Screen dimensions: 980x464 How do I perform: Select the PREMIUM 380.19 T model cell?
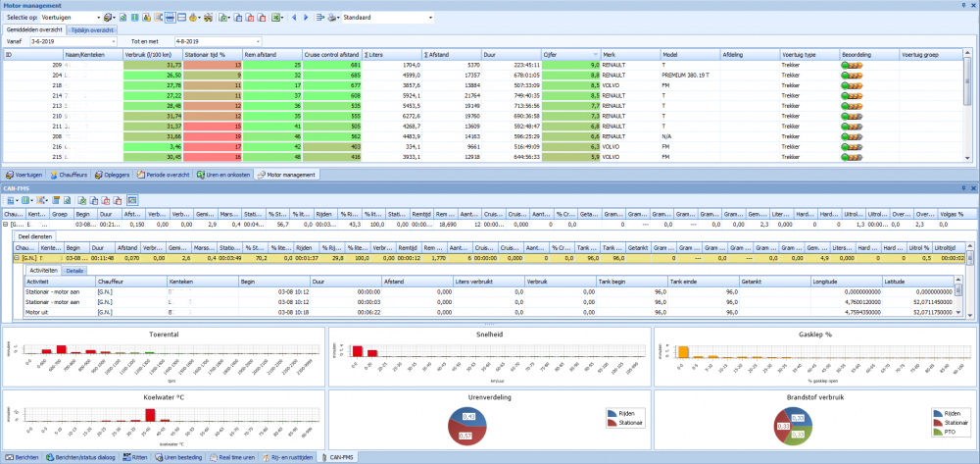point(689,75)
